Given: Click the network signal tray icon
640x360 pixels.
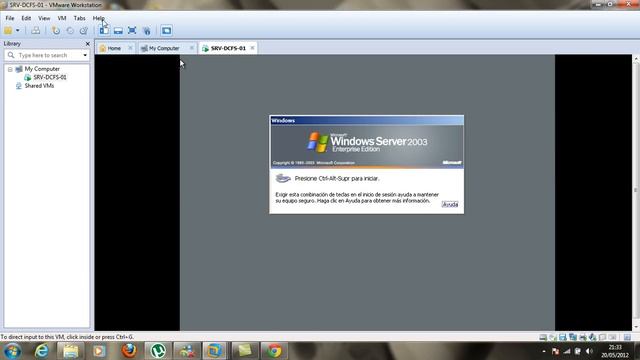Looking at the screenshot, I should pos(567,351).
